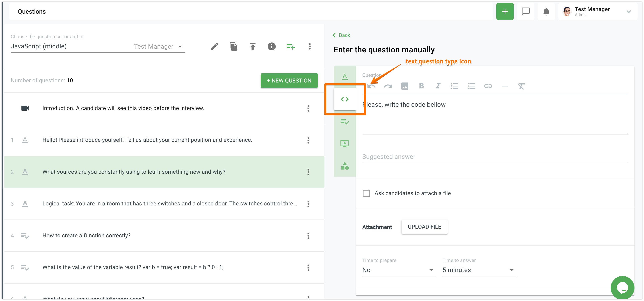This screenshot has height=301, width=644.
Task: Click the NEW QUESTION button
Action: 289,81
